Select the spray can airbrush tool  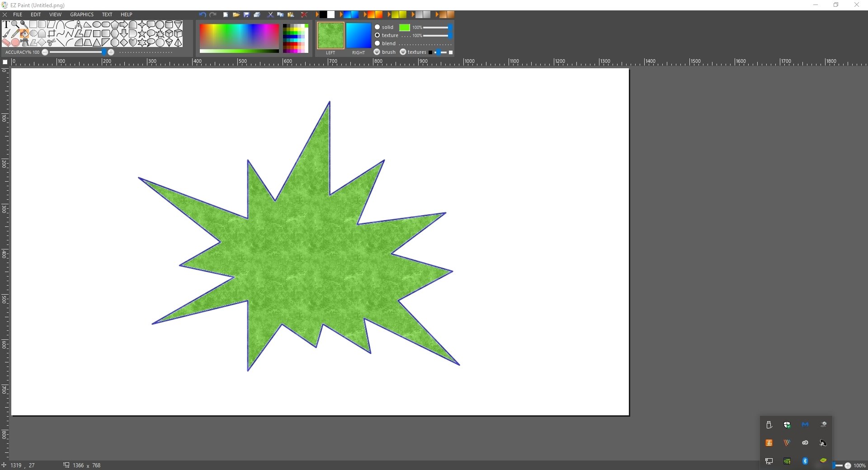pos(24,42)
